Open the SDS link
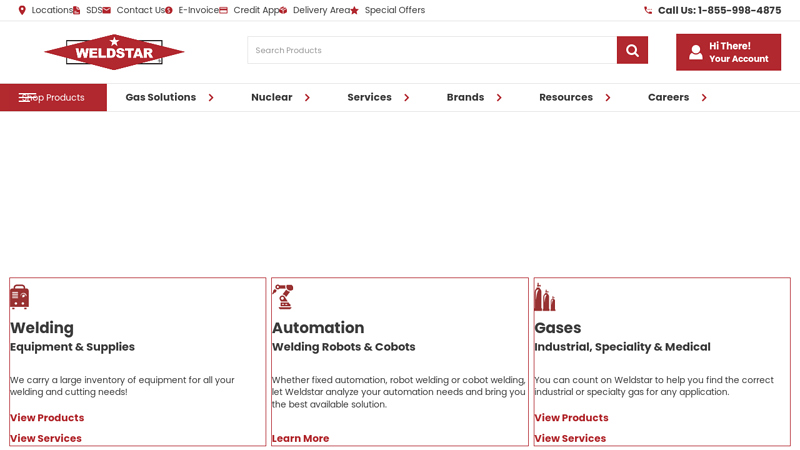 (x=94, y=10)
